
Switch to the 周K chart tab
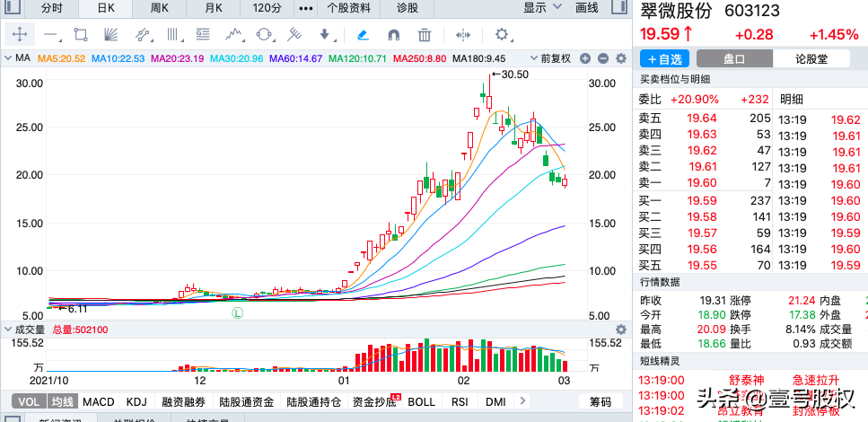[160, 8]
